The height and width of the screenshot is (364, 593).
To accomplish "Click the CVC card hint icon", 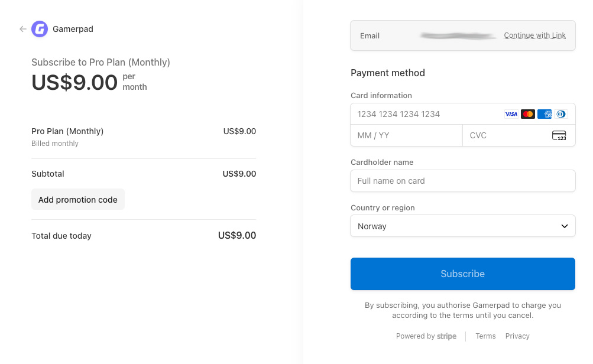I will click(559, 136).
